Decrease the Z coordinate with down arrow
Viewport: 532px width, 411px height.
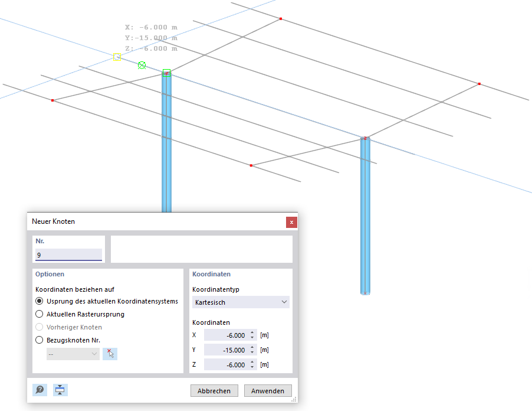252,367
